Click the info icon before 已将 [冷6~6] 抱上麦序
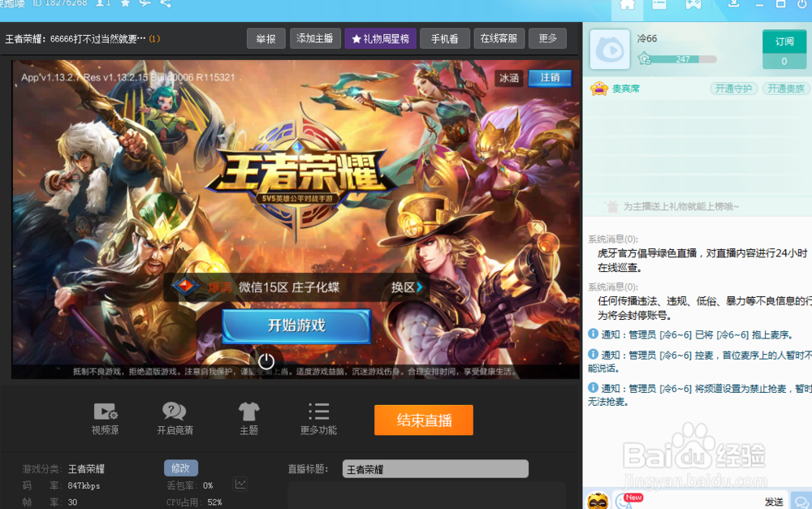Image resolution: width=812 pixels, height=509 pixels. (593, 334)
